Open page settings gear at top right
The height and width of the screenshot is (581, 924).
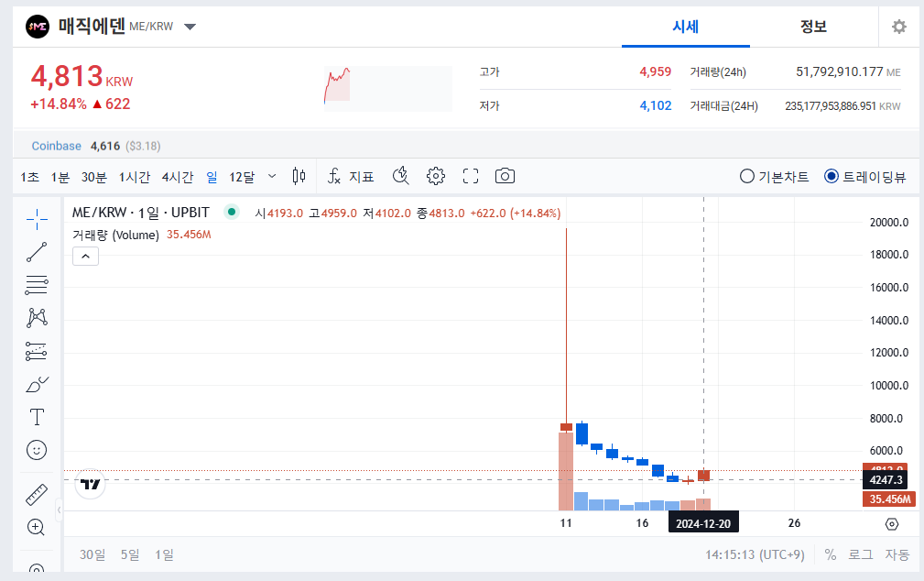898,27
